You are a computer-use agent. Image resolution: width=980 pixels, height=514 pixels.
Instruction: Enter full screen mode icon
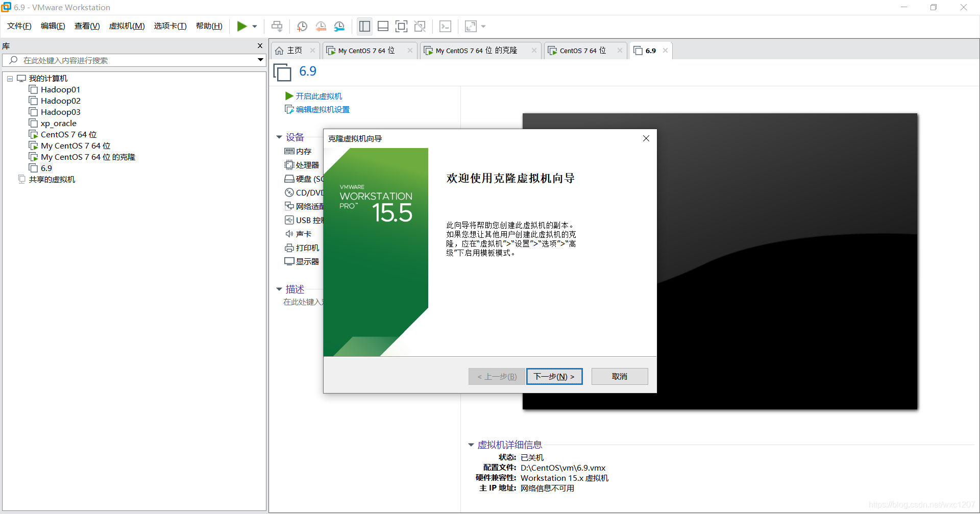coord(402,26)
